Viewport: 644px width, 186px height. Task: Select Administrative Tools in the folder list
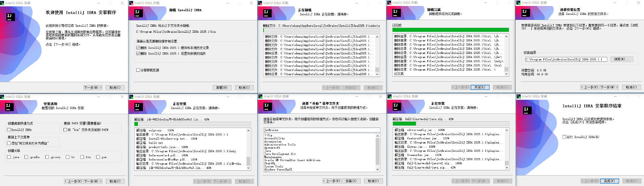tap(280, 145)
